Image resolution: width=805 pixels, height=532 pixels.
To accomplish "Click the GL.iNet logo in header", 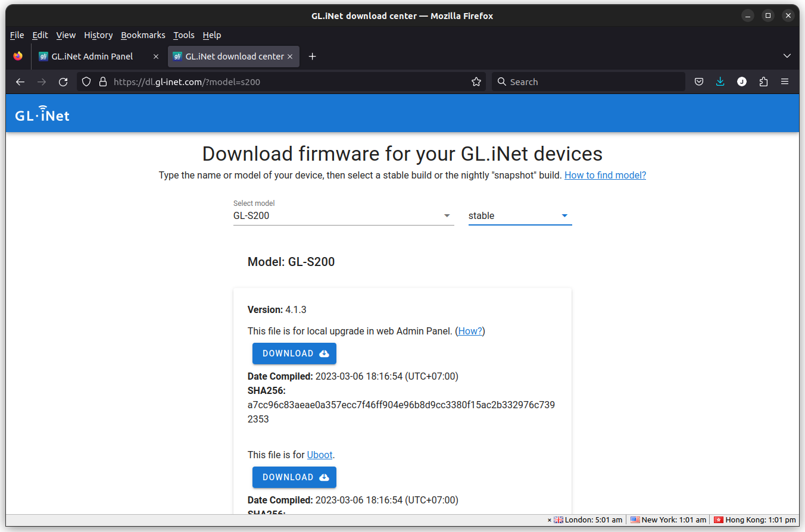I will (x=42, y=113).
